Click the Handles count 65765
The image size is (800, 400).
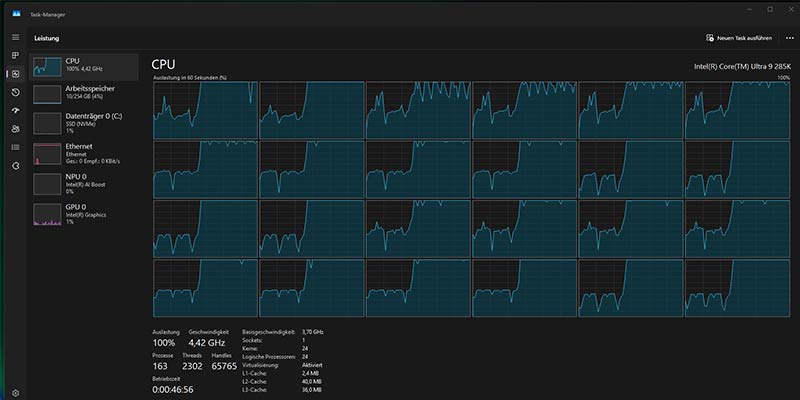[x=224, y=366]
